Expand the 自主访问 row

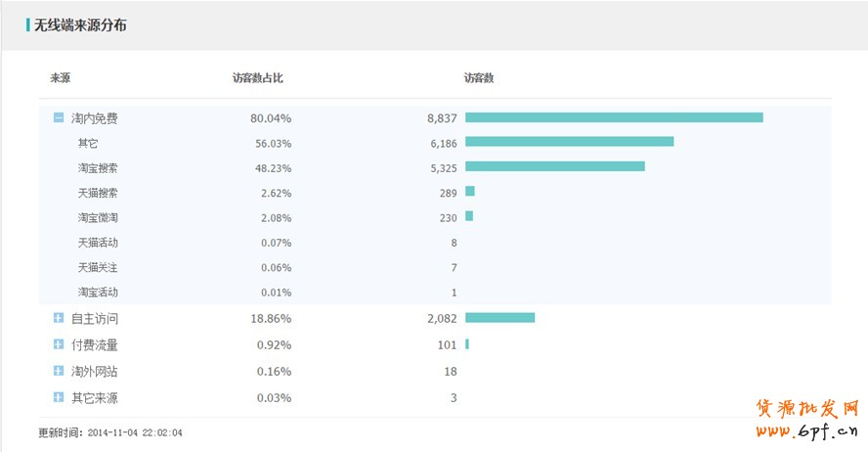(59, 319)
